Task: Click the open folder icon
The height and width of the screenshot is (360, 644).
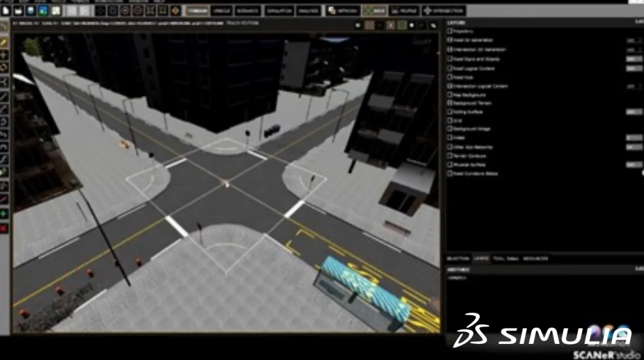Action: coord(19,11)
